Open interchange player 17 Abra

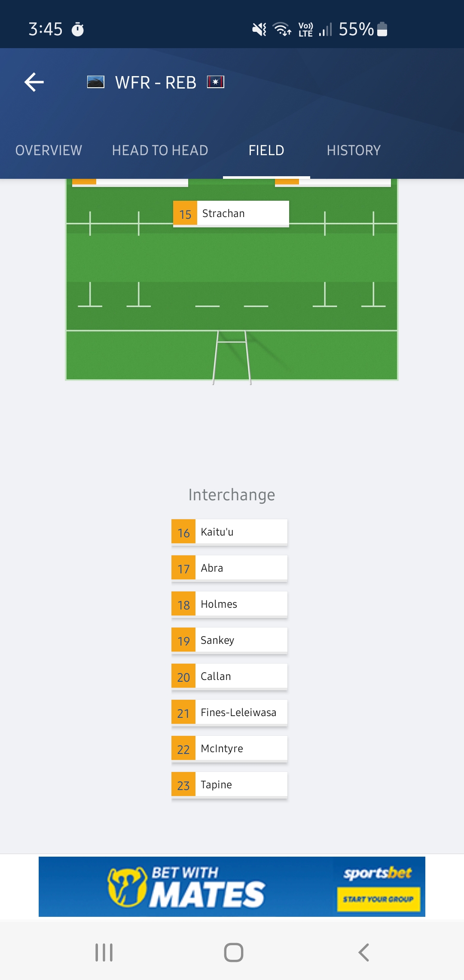pos(229,568)
